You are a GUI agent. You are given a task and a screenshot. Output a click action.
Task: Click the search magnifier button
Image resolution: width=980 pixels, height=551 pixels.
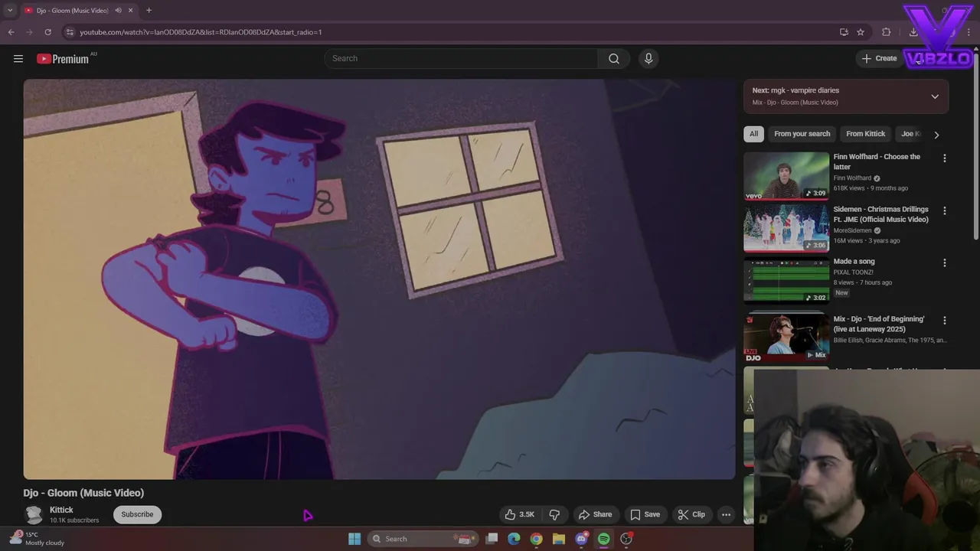pyautogui.click(x=614, y=59)
